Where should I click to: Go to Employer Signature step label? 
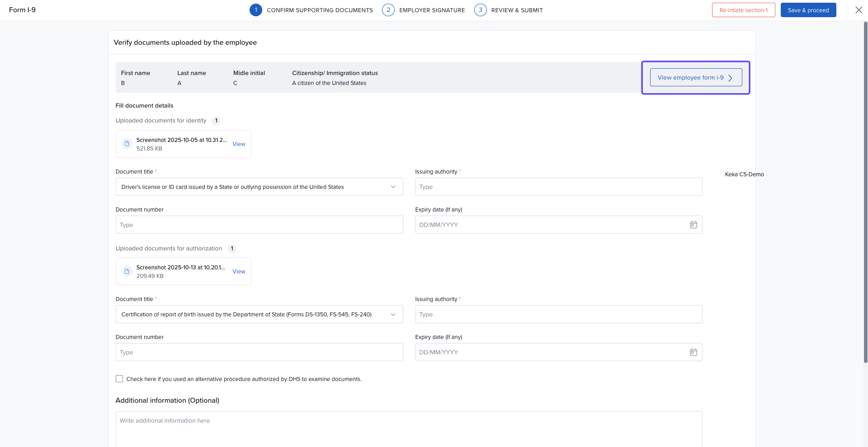pos(432,10)
